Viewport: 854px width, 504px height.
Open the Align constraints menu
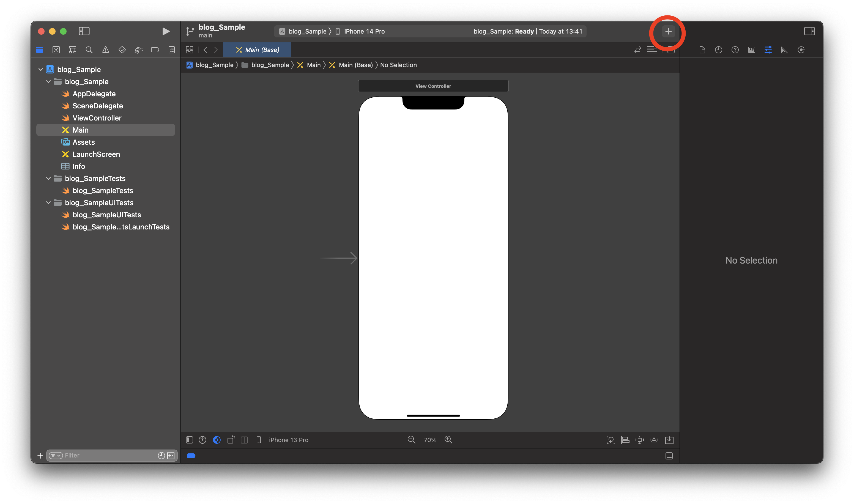[x=625, y=440]
